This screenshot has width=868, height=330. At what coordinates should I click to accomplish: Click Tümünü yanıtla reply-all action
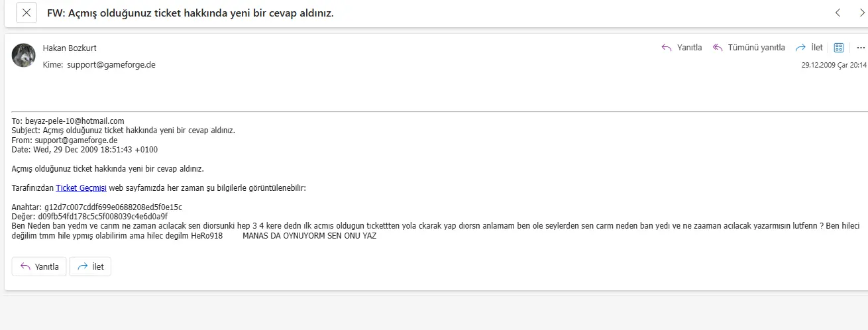(749, 48)
